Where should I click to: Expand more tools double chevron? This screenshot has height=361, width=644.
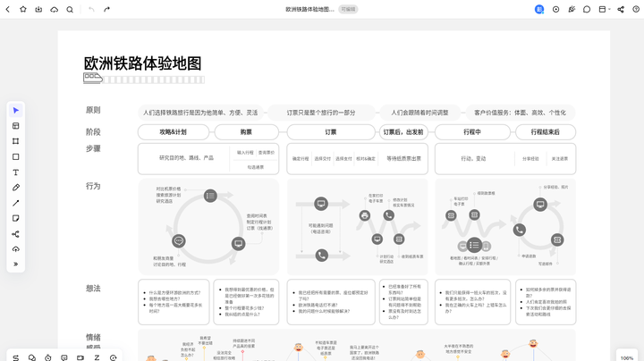(15, 264)
